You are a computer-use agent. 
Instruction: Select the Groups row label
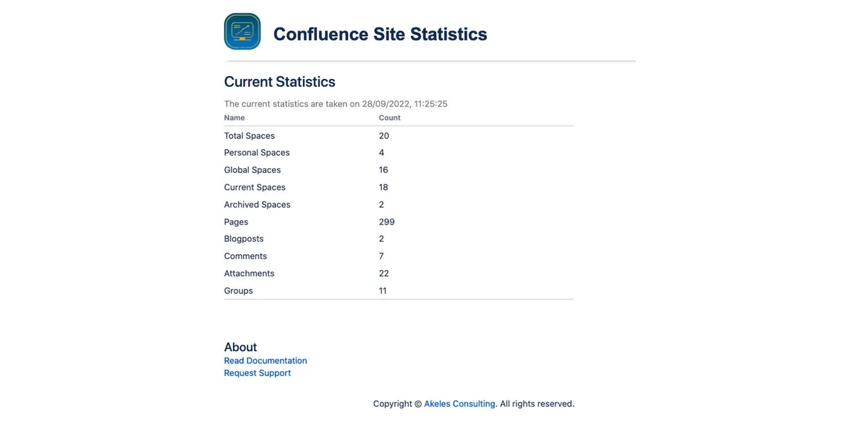pos(239,291)
